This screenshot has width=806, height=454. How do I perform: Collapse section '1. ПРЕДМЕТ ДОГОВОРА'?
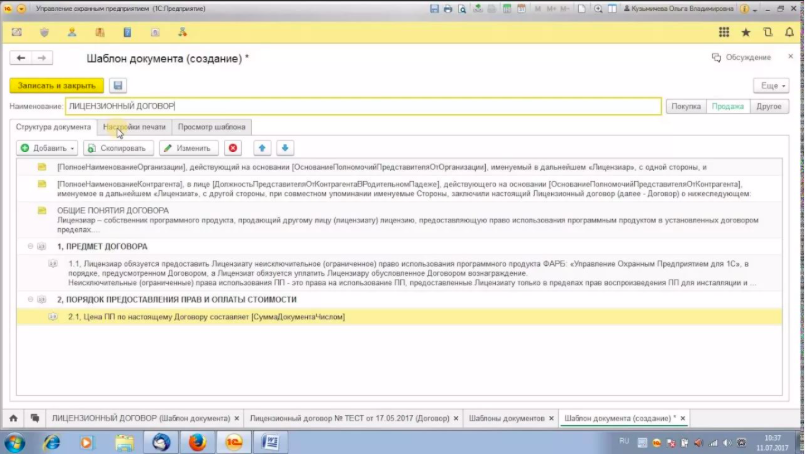[x=30, y=246]
